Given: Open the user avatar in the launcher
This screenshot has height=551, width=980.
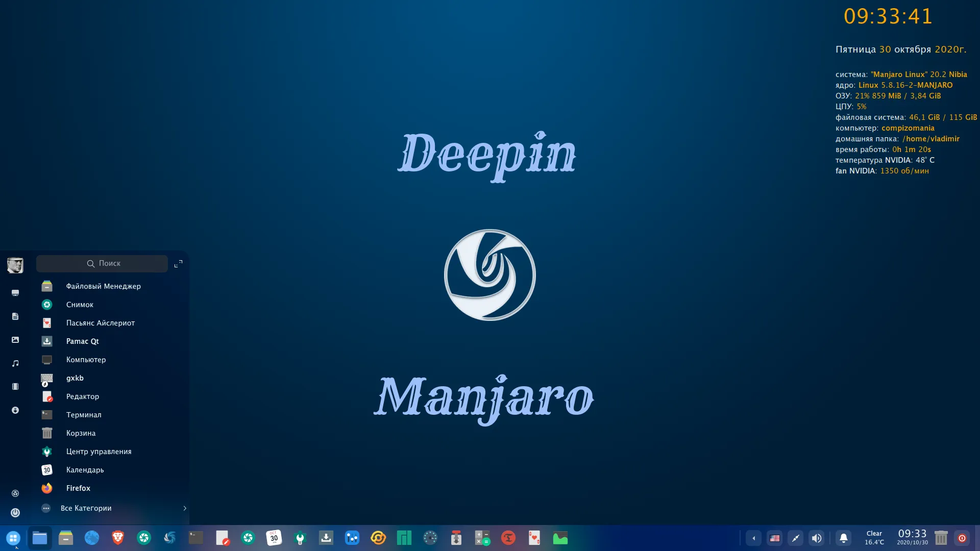Looking at the screenshot, I should click(x=15, y=265).
